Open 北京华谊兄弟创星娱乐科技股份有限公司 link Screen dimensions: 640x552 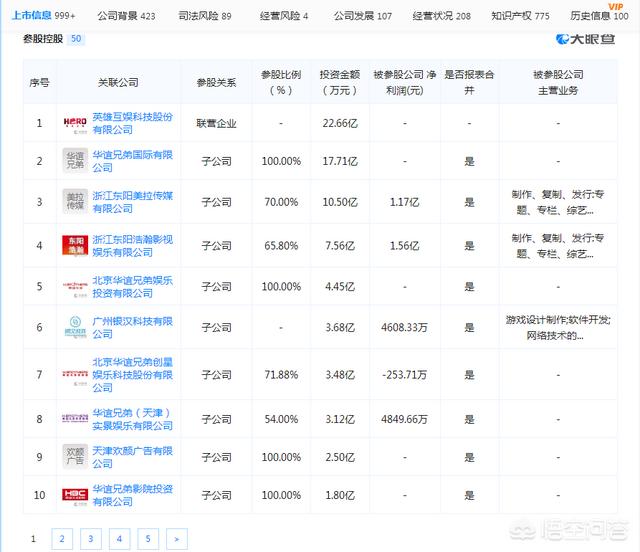[133, 375]
